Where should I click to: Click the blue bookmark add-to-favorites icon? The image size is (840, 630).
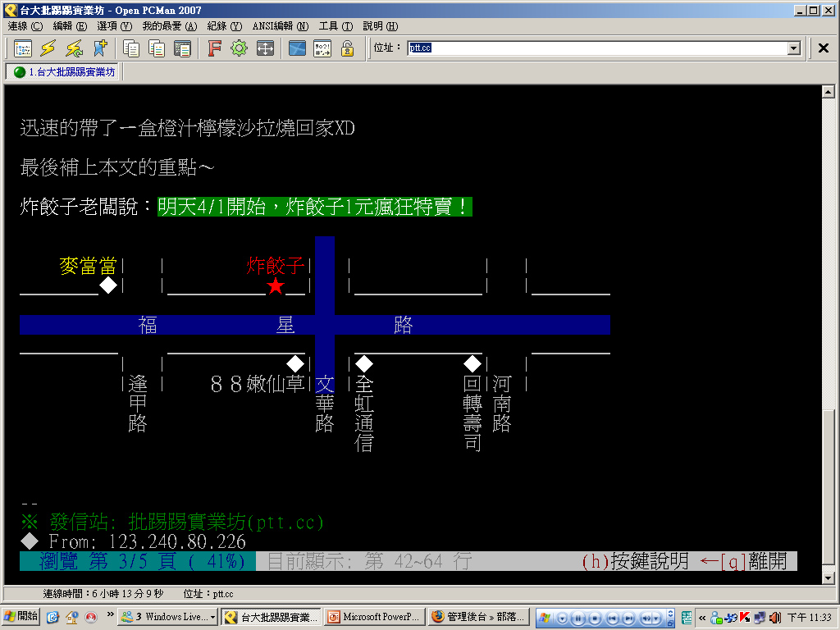[99, 48]
